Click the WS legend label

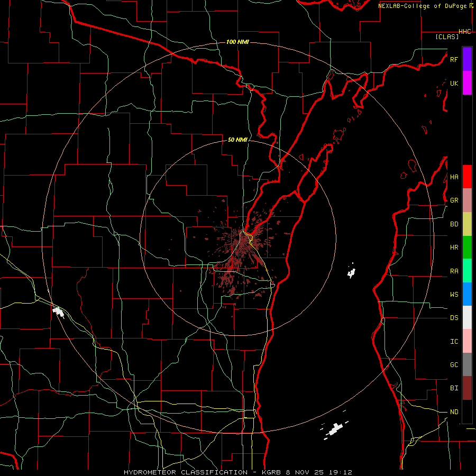click(x=454, y=295)
